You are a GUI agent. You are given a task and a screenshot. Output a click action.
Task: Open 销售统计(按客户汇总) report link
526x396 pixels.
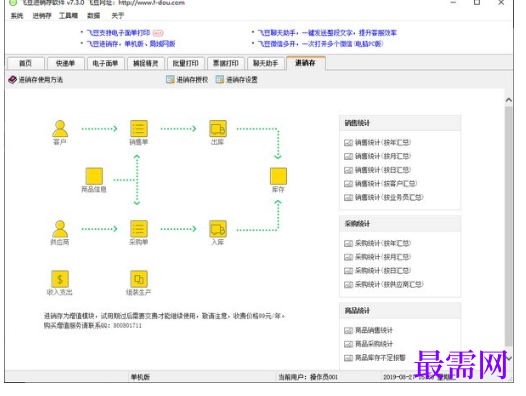point(386,184)
